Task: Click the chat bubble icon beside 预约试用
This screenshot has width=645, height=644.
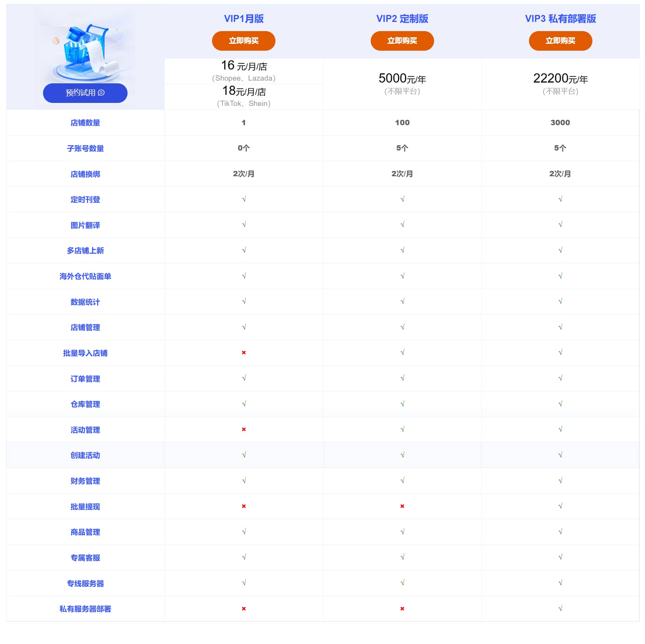Action: [x=101, y=93]
